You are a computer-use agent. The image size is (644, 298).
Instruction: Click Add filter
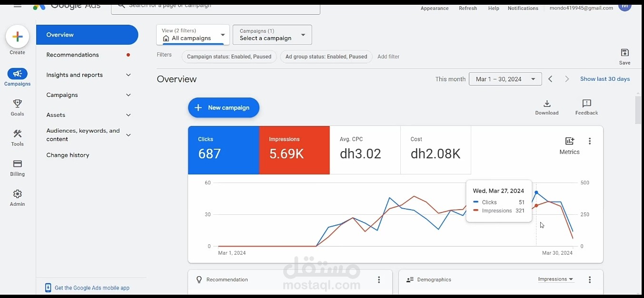coord(388,57)
